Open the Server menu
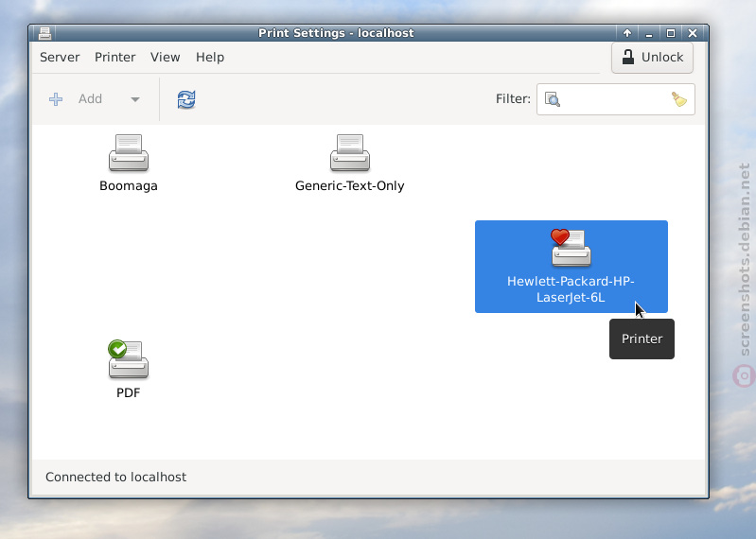756x539 pixels. click(x=60, y=58)
